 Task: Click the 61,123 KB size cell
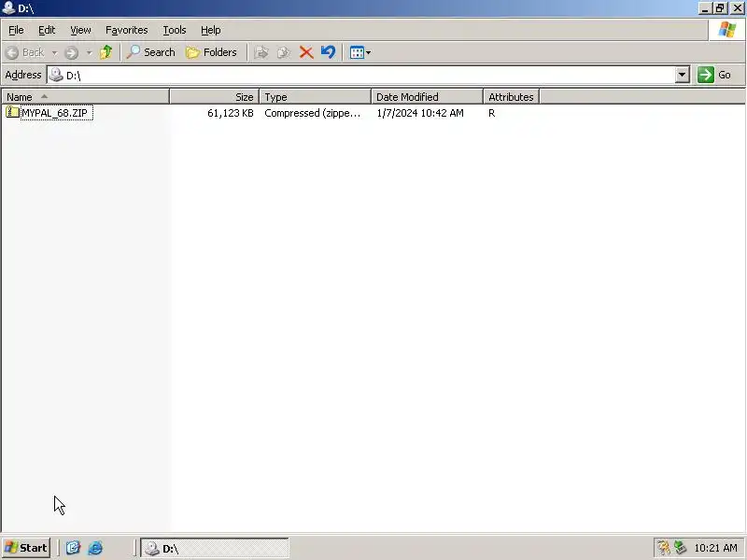[x=230, y=113]
